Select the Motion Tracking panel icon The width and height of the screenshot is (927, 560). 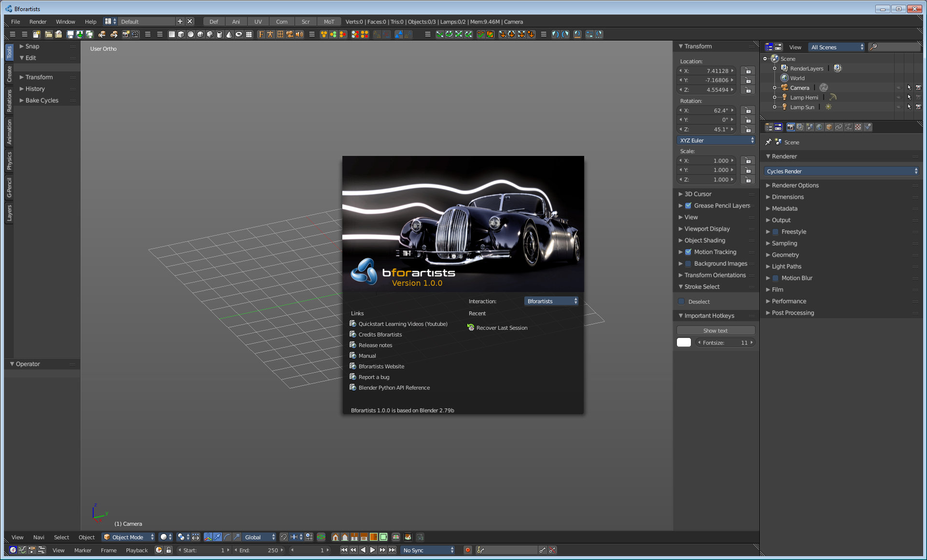coord(688,252)
